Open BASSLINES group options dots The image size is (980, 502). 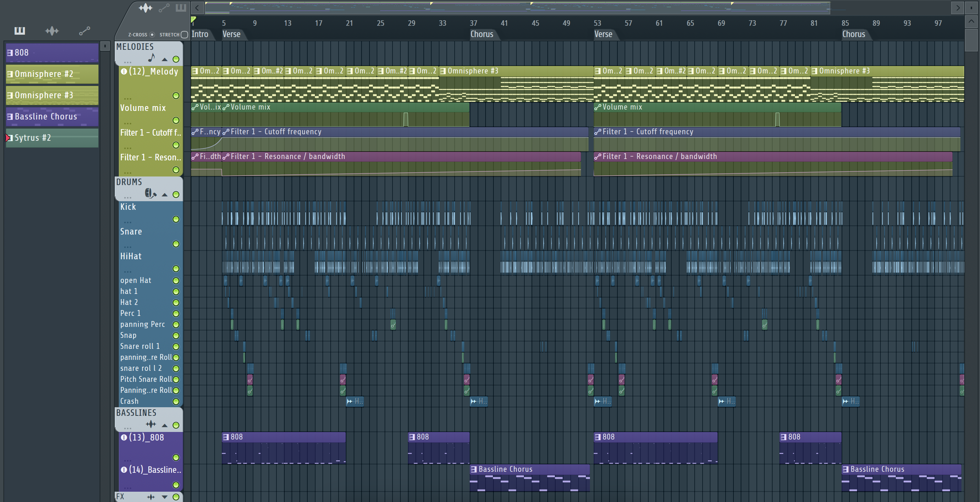point(127,428)
